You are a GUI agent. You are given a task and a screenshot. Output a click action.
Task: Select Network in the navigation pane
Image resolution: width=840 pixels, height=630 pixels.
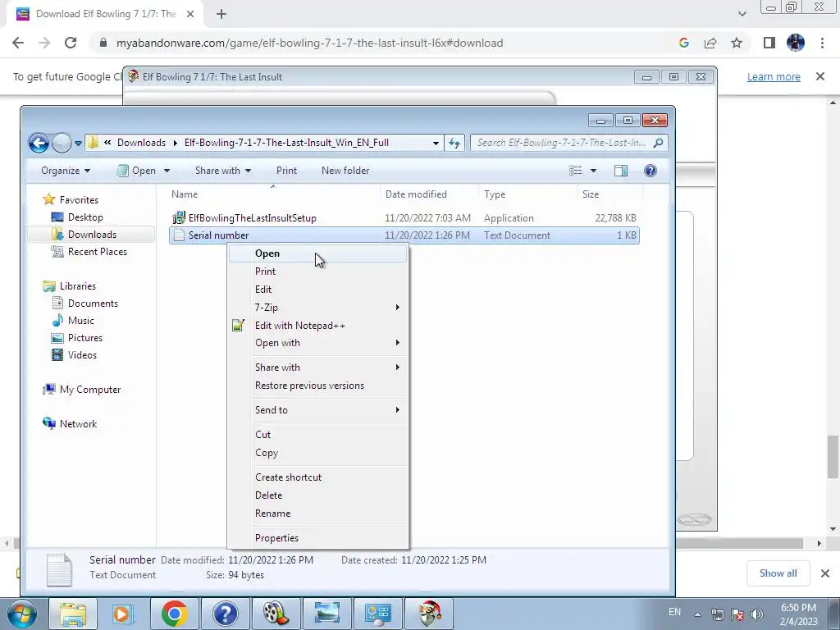coord(78,424)
